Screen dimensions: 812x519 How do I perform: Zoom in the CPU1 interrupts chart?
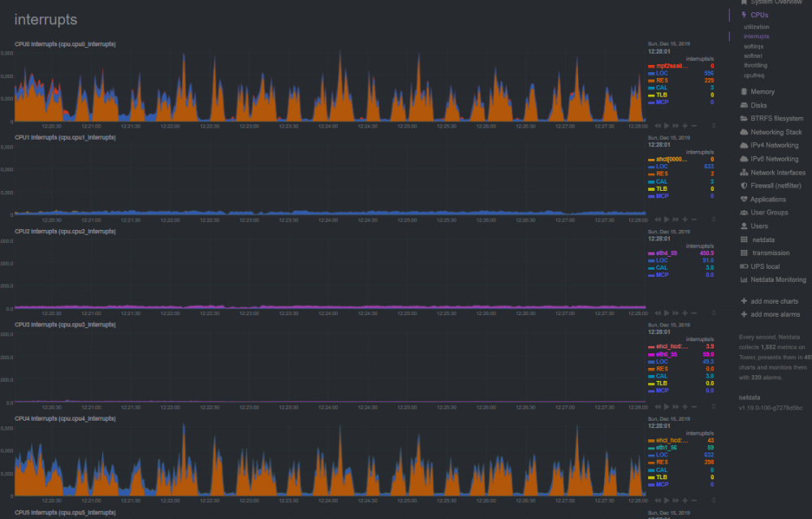(685, 219)
